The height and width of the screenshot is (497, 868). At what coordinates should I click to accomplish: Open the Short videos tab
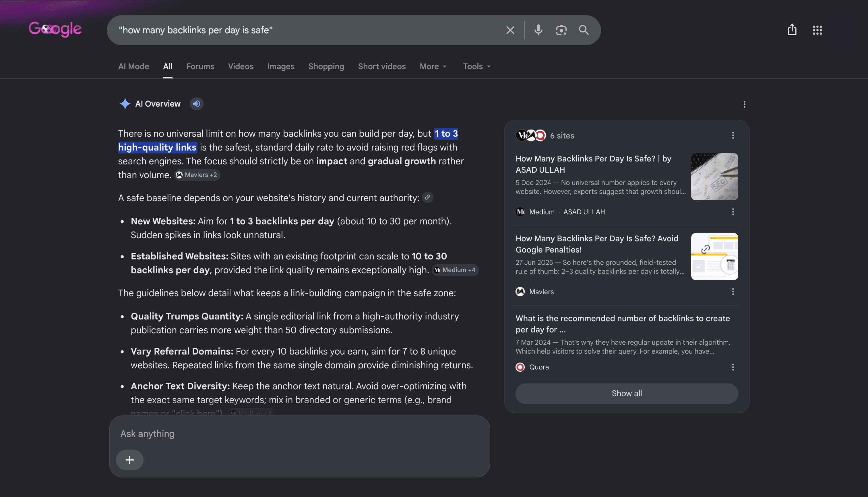pyautogui.click(x=382, y=67)
